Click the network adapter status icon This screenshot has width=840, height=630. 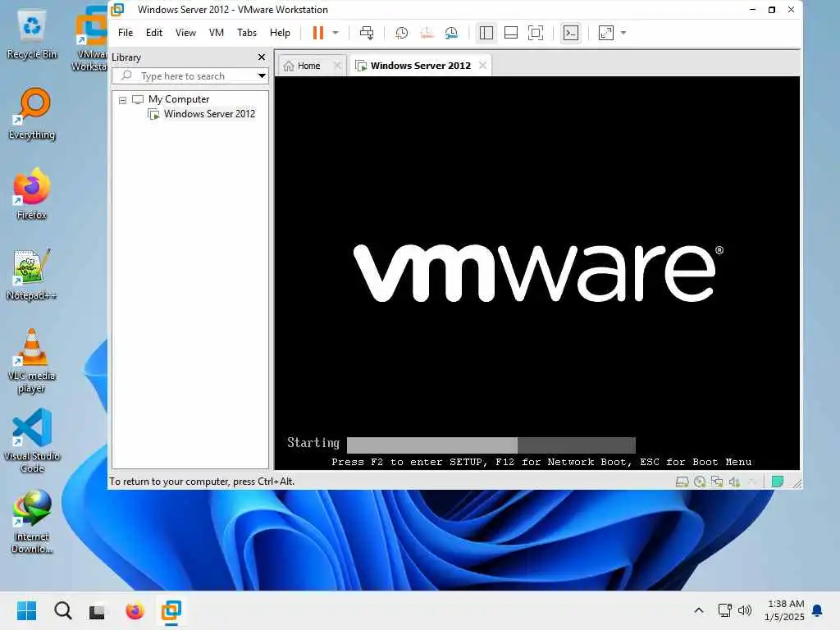coord(717,482)
